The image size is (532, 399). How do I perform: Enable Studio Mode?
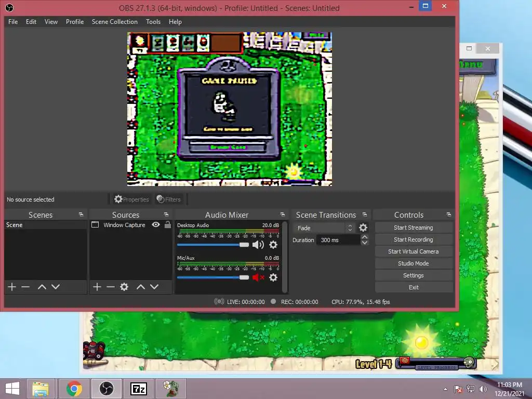coord(414,263)
